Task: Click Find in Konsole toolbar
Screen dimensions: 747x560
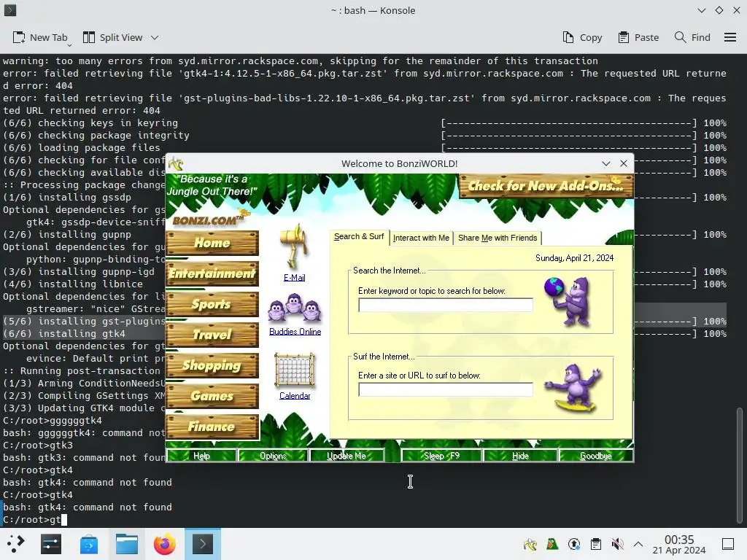Action: click(692, 38)
